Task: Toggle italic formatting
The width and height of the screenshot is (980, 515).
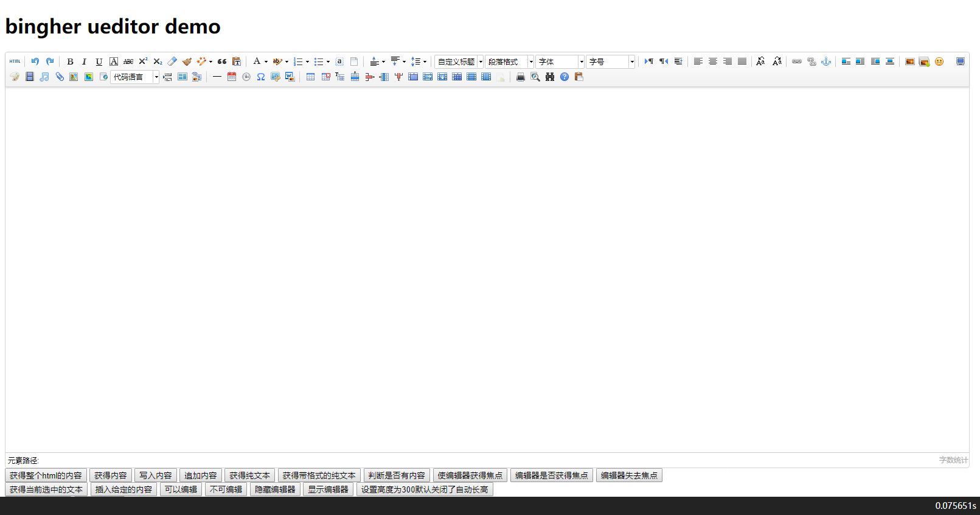Action: pyautogui.click(x=84, y=61)
